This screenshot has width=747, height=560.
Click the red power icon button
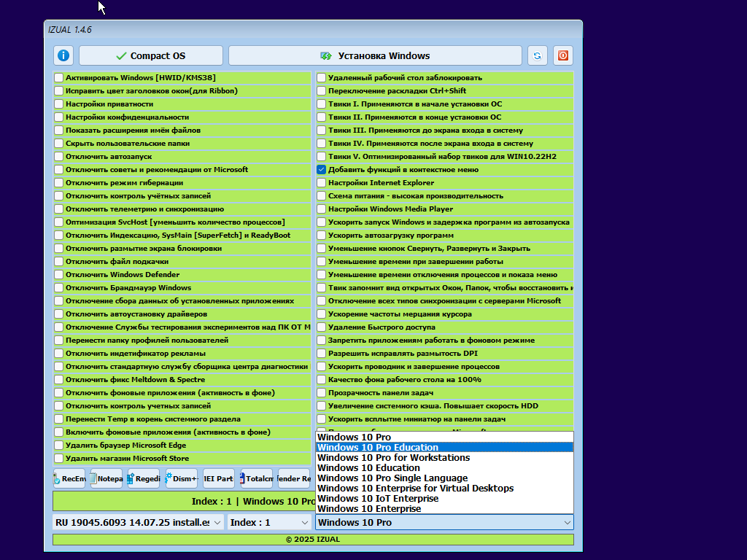563,55
